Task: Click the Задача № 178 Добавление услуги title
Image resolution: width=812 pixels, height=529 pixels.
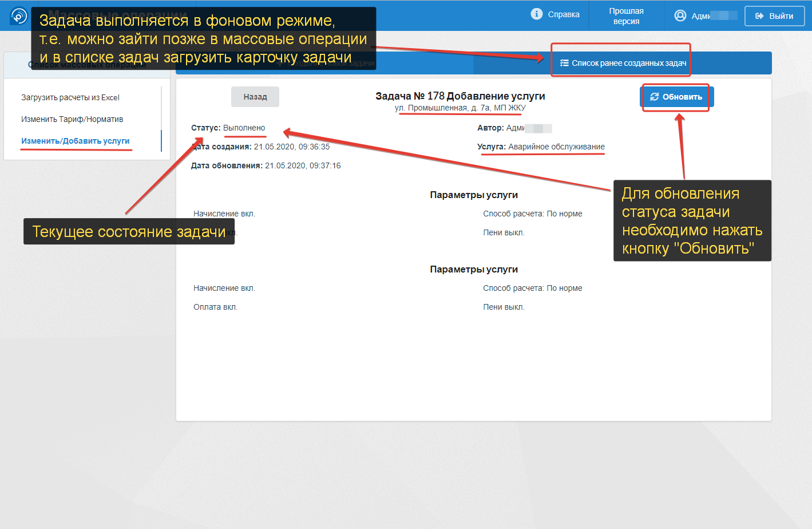Action: click(x=460, y=96)
